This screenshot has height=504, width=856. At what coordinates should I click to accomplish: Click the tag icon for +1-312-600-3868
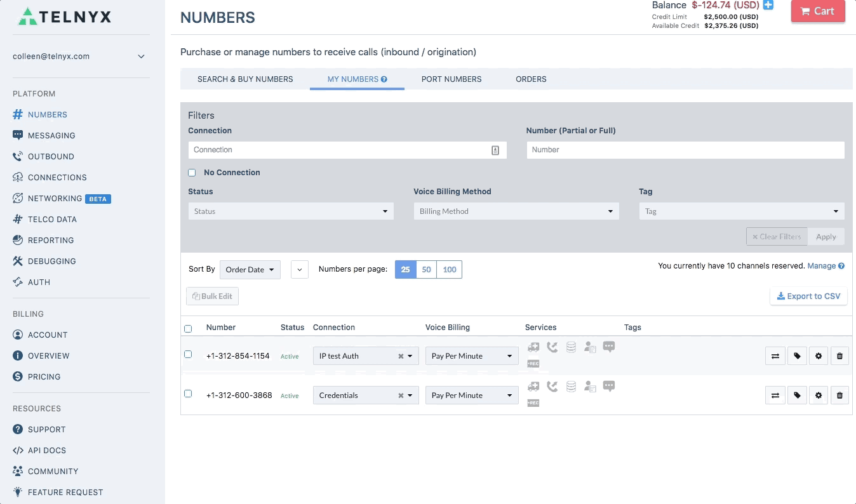pyautogui.click(x=797, y=395)
